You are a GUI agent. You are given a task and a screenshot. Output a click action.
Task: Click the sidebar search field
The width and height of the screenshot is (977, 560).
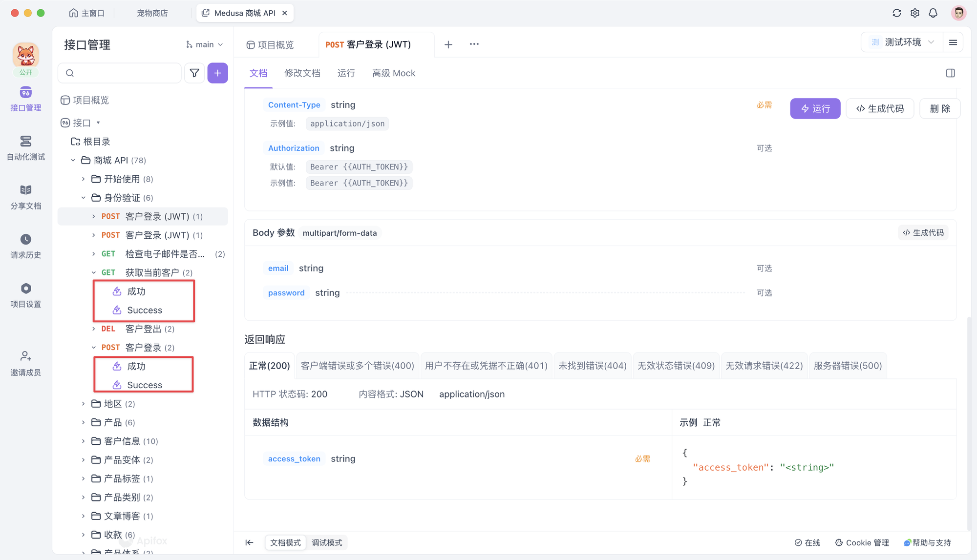point(120,73)
